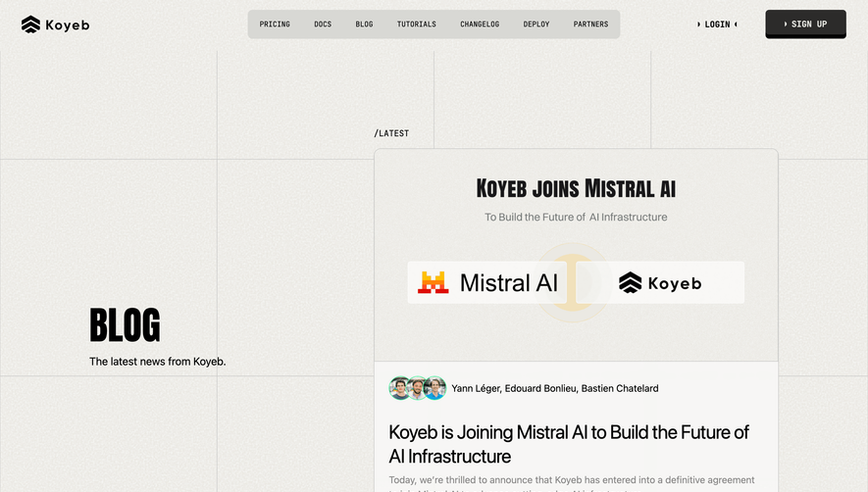This screenshot has height=492, width=868.
Task: Click author names Yann Léger, Edouard Bonlieu
Action: tap(514, 388)
